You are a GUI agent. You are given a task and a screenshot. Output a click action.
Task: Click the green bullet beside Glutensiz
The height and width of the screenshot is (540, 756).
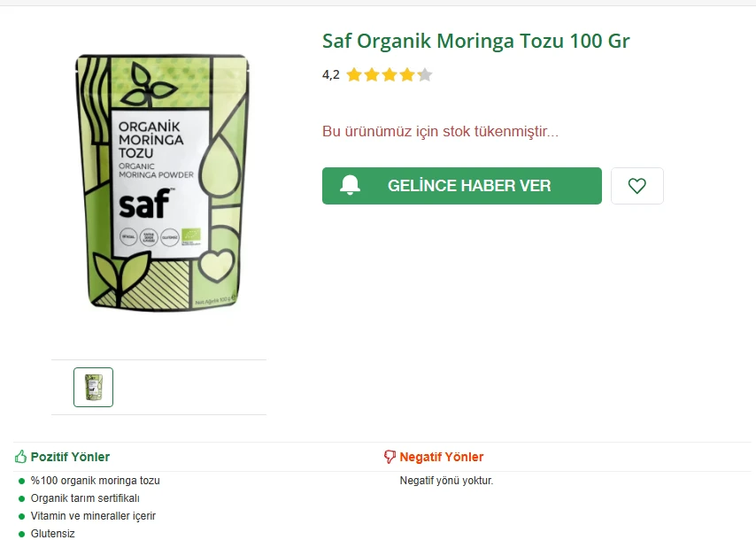tap(20, 533)
